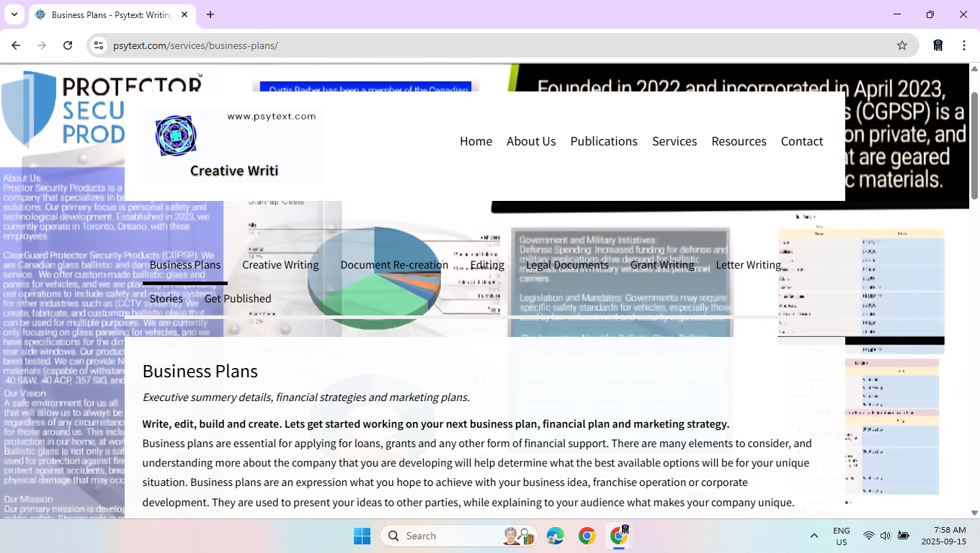The image size is (980, 553).
Task: Open the Resources menu item
Action: tap(739, 141)
